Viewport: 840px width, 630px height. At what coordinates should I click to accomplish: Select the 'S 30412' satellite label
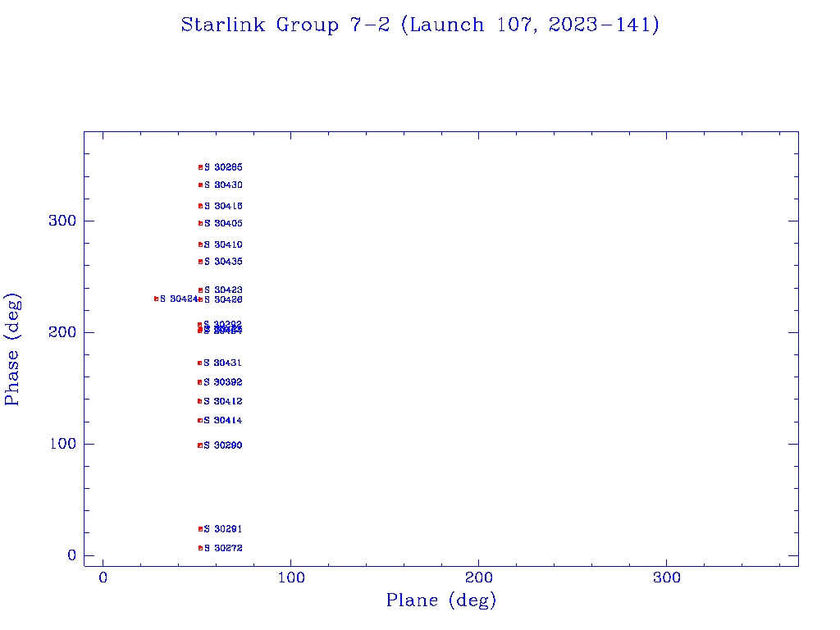223,401
